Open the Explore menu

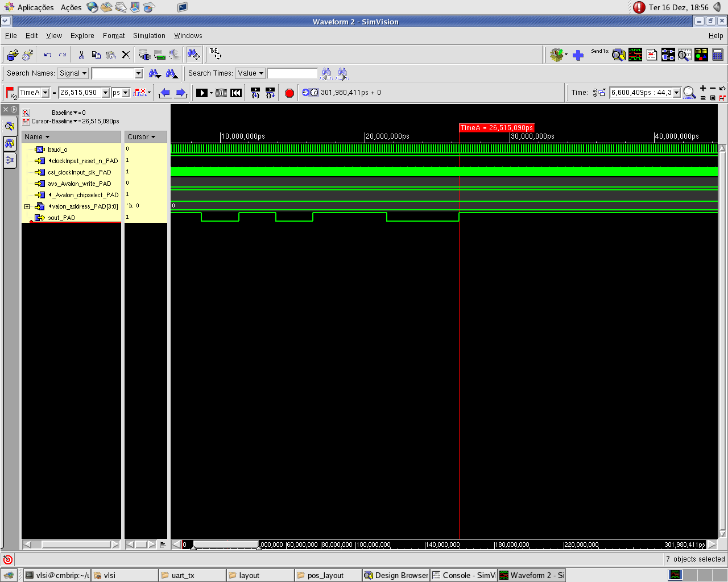82,35
